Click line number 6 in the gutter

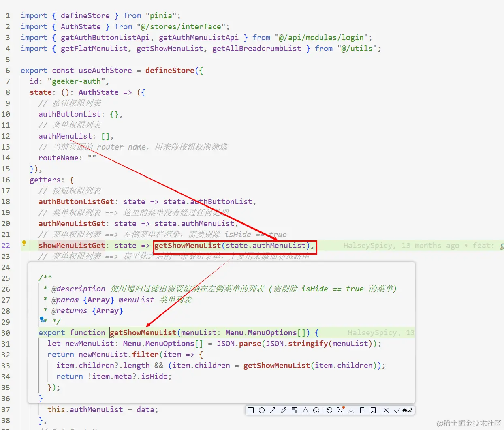coord(8,70)
